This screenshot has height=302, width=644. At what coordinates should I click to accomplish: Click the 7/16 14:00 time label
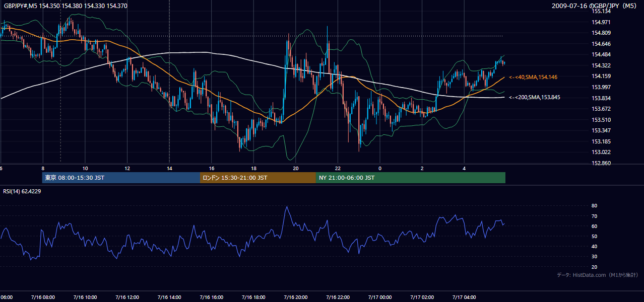(x=169, y=297)
